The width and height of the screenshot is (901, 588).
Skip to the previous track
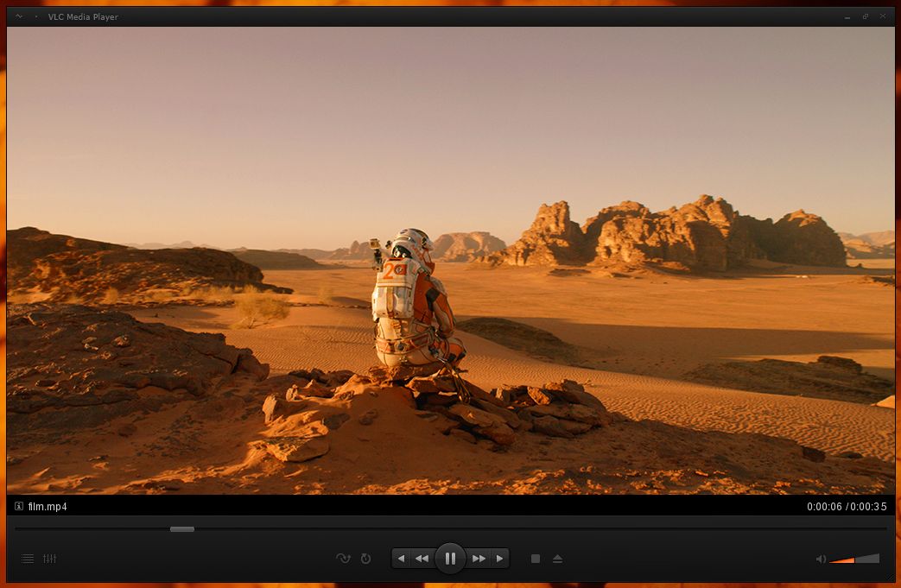click(402, 558)
